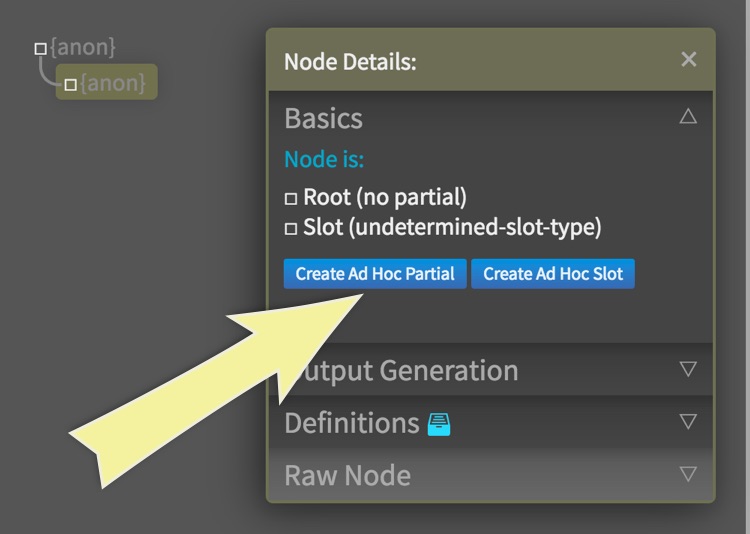Screen dimensions: 750x534
Task: Click the square marker before Slot (undetermined-slot-type)
Action: (292, 229)
